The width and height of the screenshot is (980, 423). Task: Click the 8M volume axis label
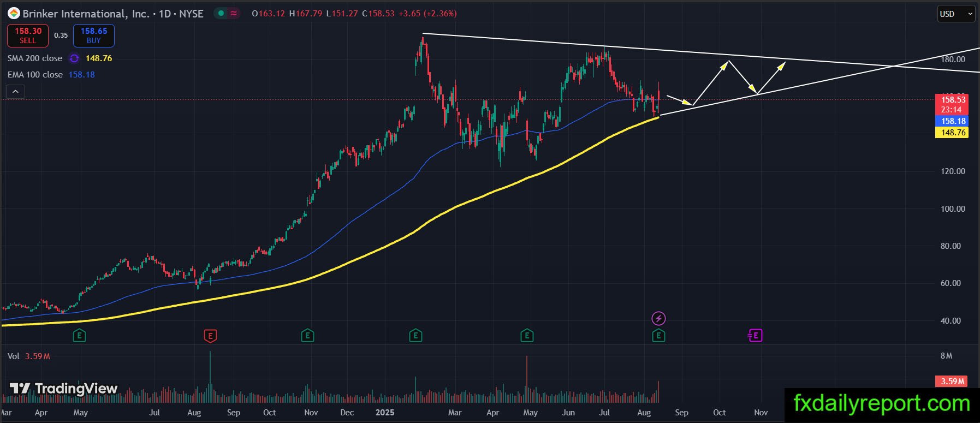pos(947,356)
